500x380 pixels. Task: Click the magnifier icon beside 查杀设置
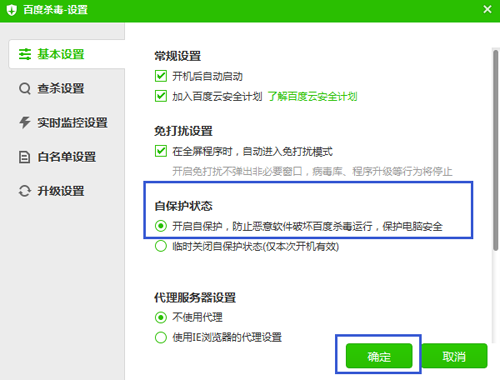[x=25, y=89]
